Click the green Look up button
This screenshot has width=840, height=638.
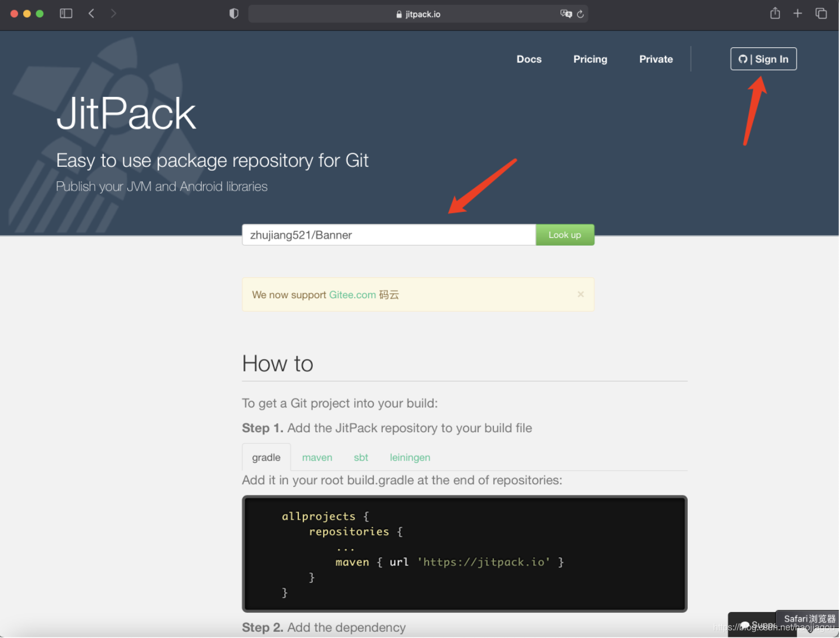(x=565, y=235)
